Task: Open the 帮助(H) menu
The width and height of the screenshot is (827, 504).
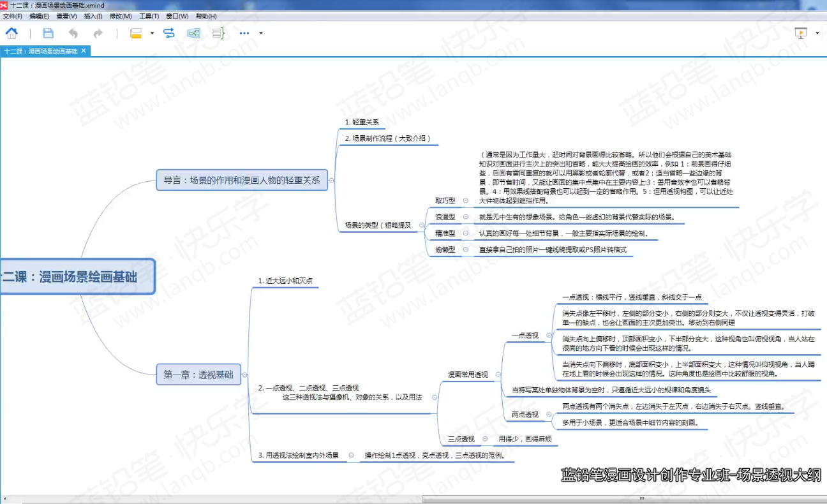Action: point(206,16)
